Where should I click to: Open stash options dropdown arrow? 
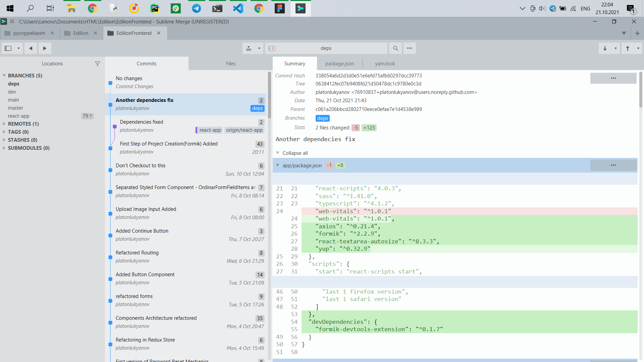(259, 48)
